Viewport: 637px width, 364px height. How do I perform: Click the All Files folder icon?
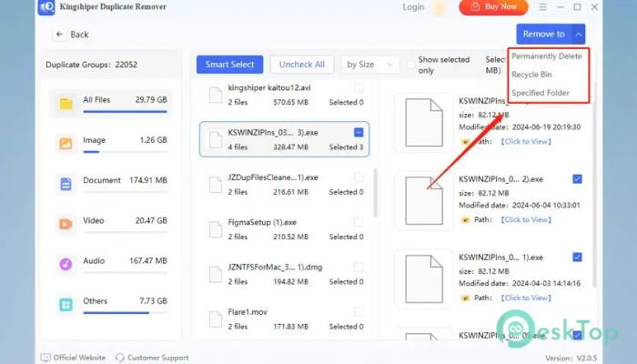pyautogui.click(x=66, y=104)
